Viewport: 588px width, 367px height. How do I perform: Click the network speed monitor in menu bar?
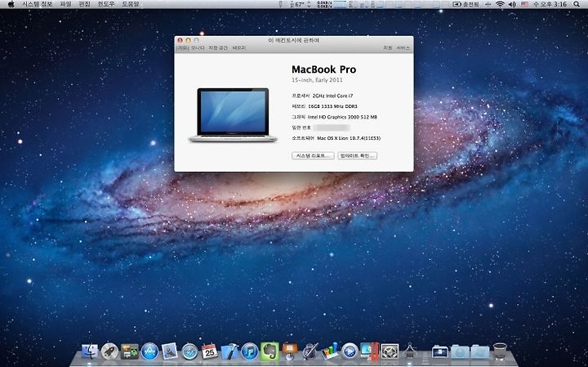(325, 4)
